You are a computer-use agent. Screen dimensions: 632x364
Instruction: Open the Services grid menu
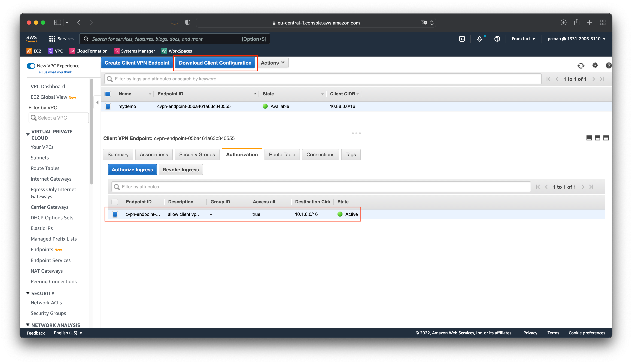point(61,39)
